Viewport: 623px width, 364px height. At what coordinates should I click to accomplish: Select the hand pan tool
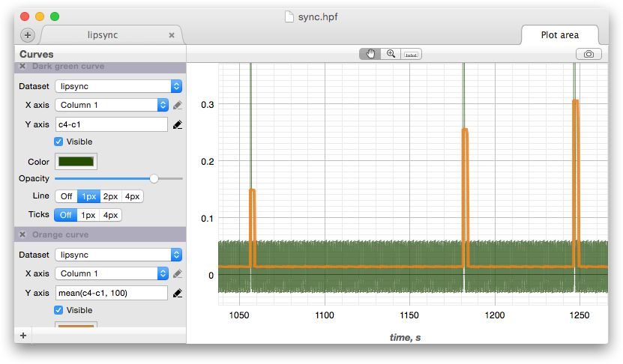(370, 54)
